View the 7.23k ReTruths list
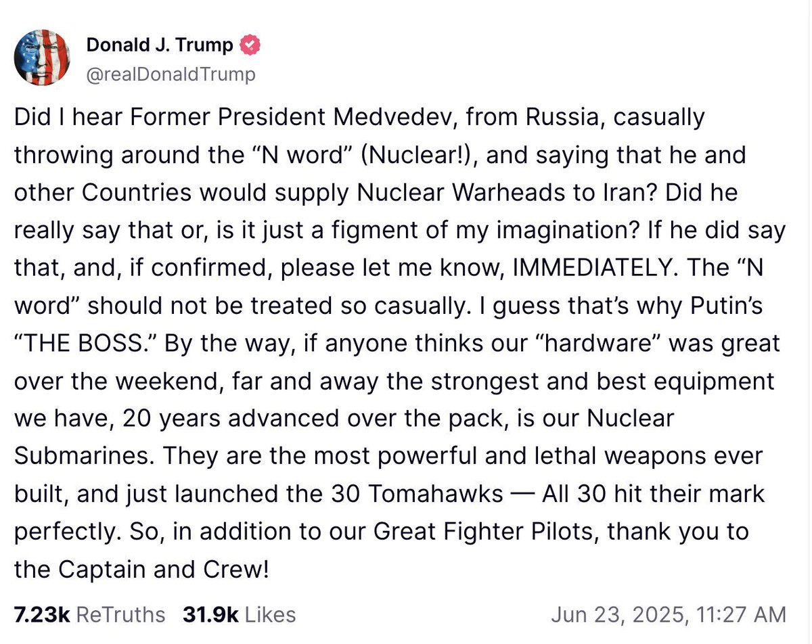 [x=89, y=614]
